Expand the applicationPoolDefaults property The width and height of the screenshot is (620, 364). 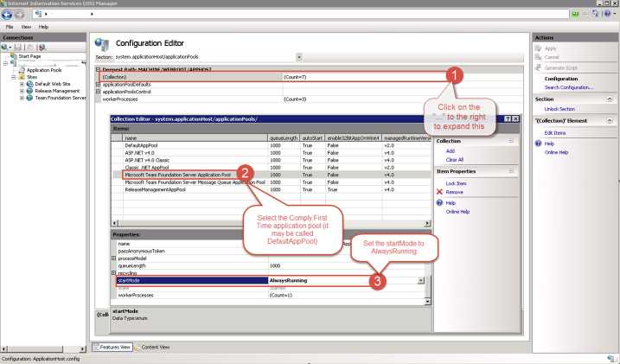tap(99, 84)
